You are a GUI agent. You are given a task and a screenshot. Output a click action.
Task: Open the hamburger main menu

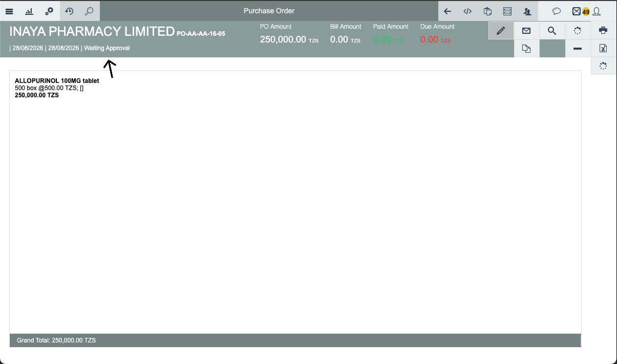(x=9, y=11)
